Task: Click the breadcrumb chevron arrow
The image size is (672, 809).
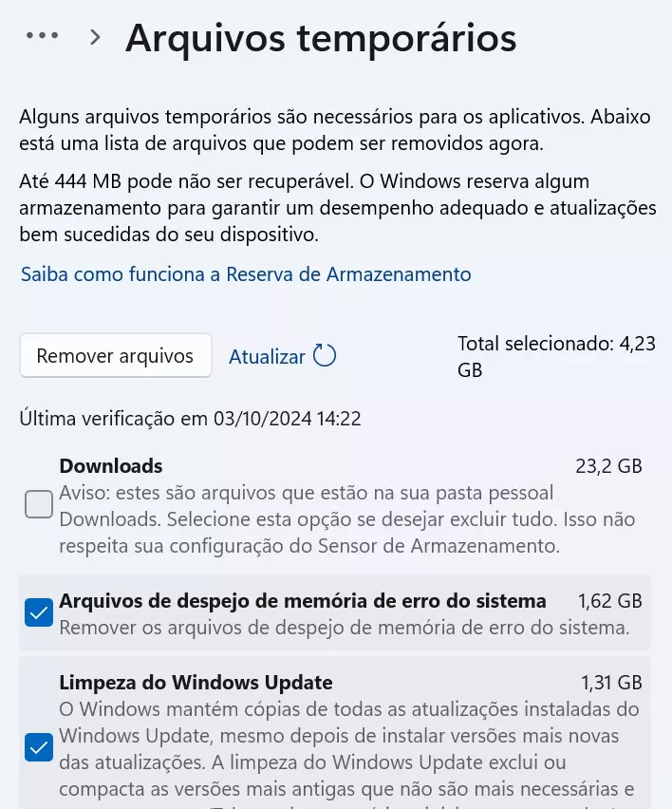Action: 95,37
